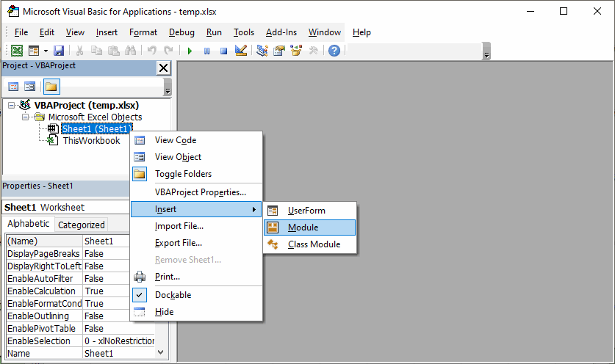Click the Save icon in the toolbar
Viewport: 615px width, 364px height.
pyautogui.click(x=59, y=51)
